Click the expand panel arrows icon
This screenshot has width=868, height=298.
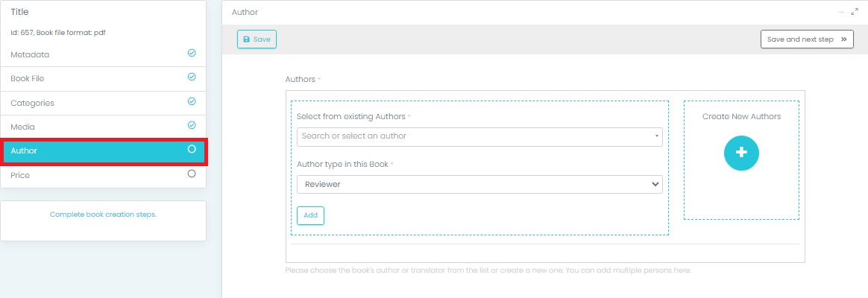click(855, 13)
